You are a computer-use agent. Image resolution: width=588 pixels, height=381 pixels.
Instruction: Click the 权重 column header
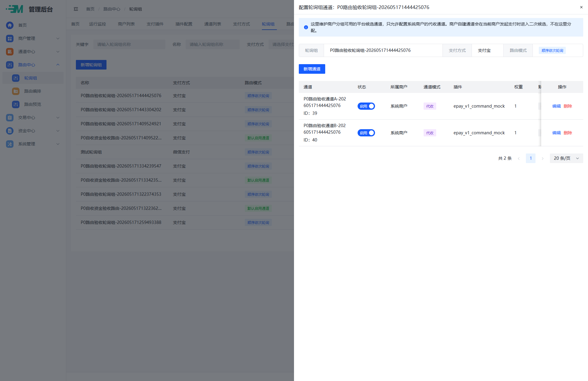[518, 87]
